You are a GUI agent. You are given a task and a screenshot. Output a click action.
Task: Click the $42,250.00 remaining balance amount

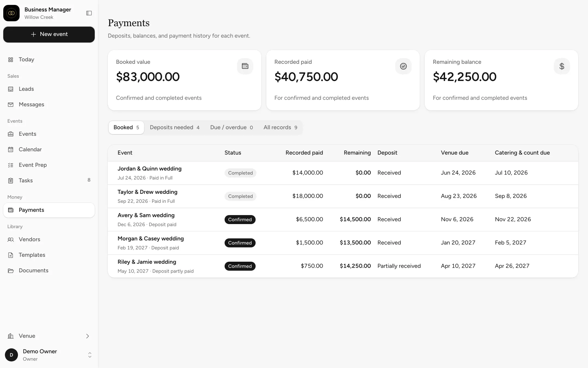point(465,77)
